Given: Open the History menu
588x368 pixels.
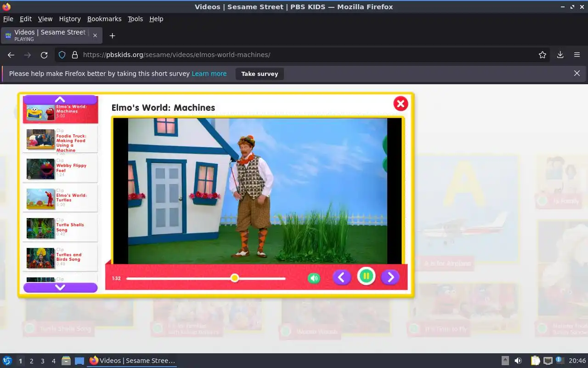Looking at the screenshot, I should pos(70,19).
